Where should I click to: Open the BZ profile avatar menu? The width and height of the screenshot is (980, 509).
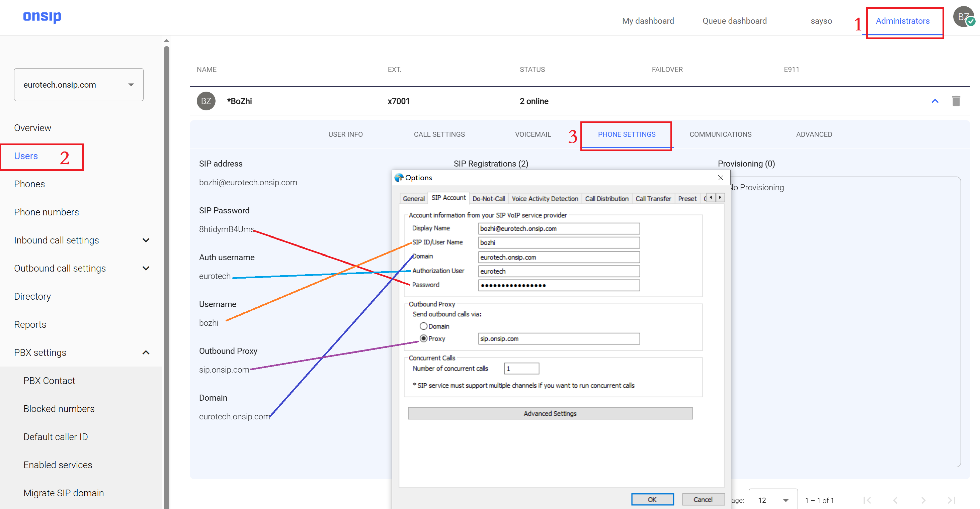click(963, 17)
